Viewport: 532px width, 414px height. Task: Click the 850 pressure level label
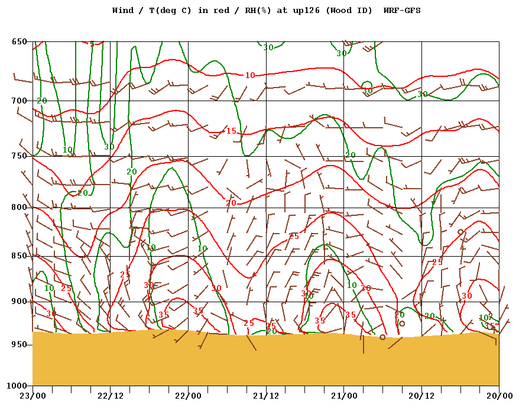20,256
